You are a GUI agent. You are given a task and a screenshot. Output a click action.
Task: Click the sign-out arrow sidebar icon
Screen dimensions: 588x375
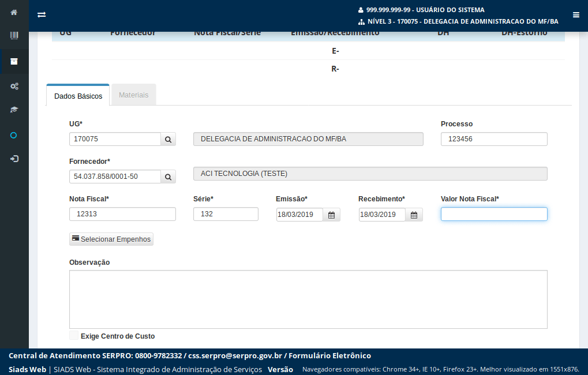(x=14, y=159)
